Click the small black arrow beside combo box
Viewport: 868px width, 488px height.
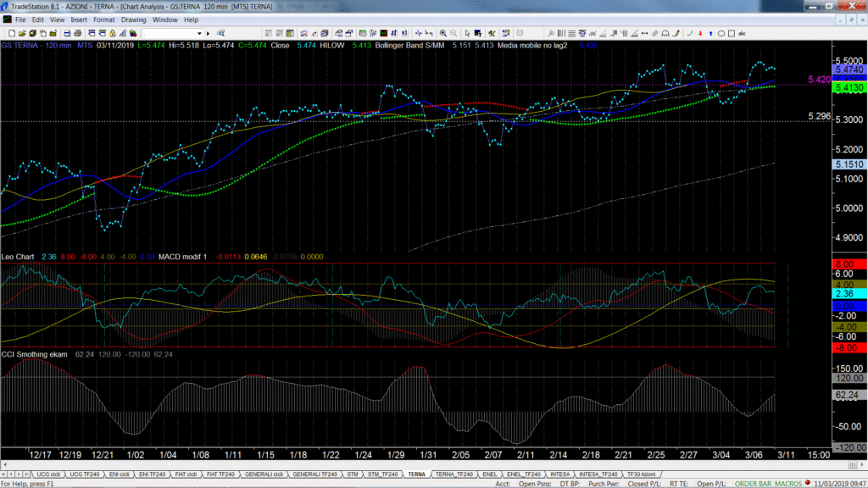(209, 34)
